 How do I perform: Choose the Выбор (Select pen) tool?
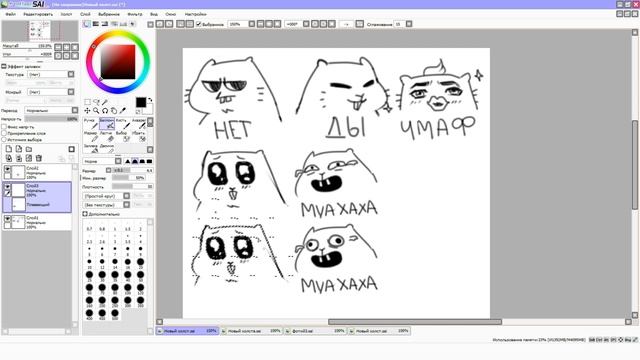[122, 136]
